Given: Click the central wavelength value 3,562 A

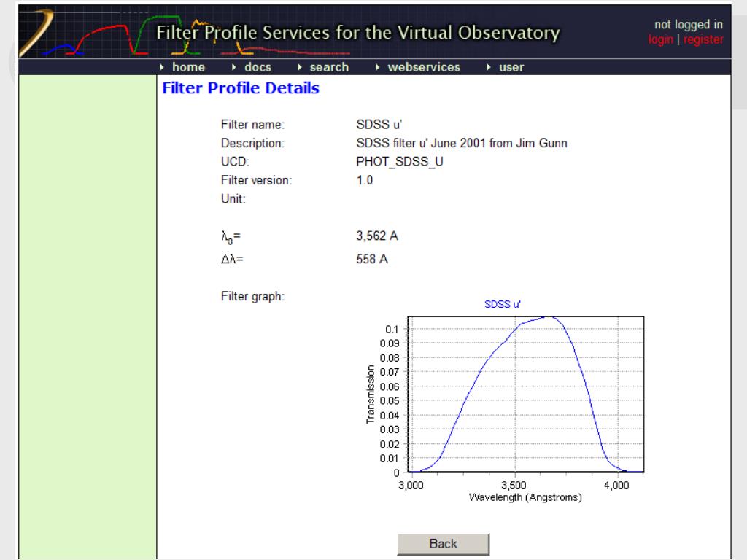Looking at the screenshot, I should [x=377, y=236].
